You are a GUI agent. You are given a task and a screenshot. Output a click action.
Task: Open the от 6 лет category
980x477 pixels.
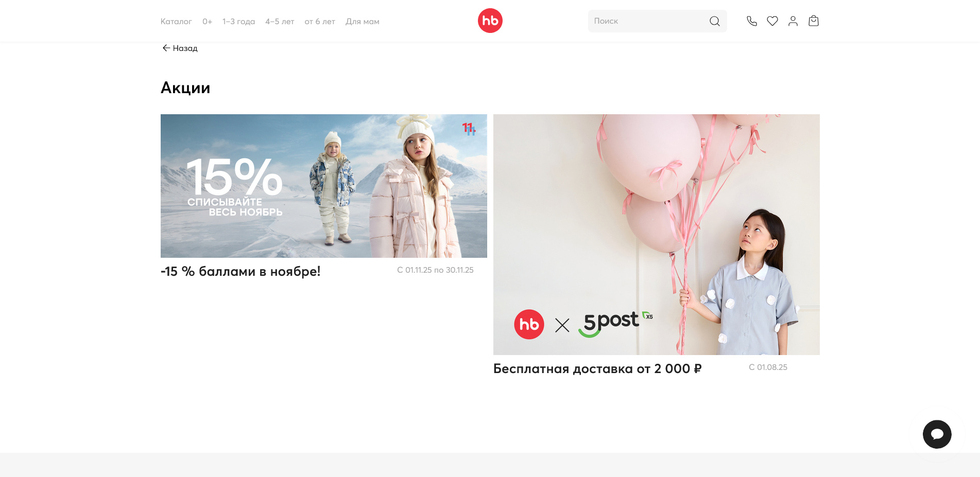(x=320, y=22)
